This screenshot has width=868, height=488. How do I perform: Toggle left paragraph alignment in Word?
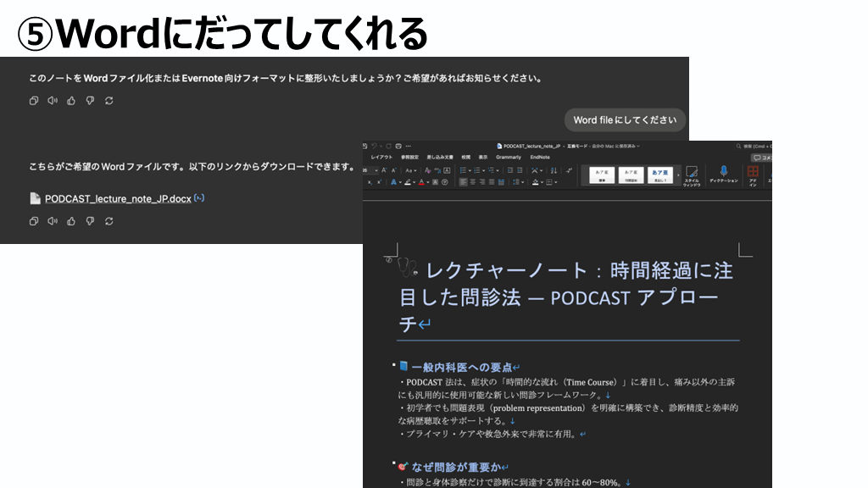click(464, 182)
